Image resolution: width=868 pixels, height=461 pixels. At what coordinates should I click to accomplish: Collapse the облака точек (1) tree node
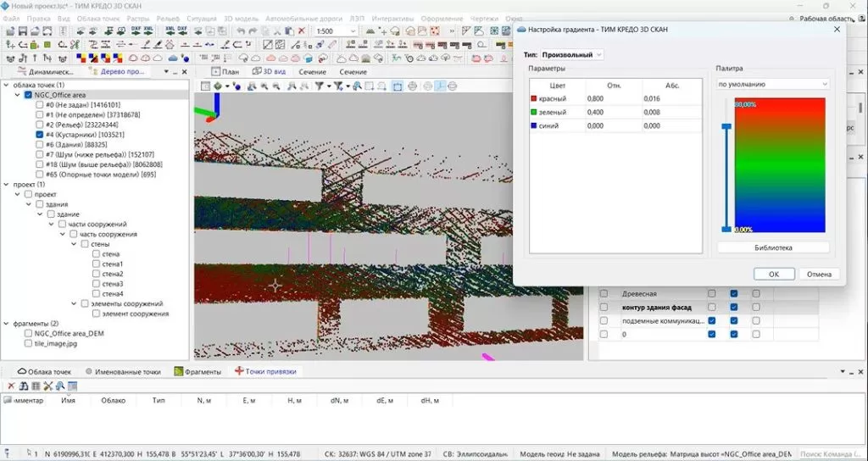click(x=7, y=86)
